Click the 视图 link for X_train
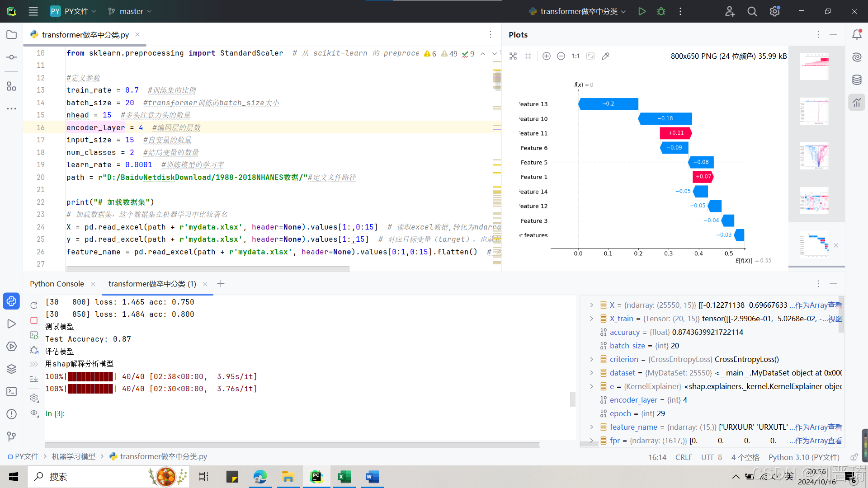This screenshot has height=488, width=868. point(835,319)
